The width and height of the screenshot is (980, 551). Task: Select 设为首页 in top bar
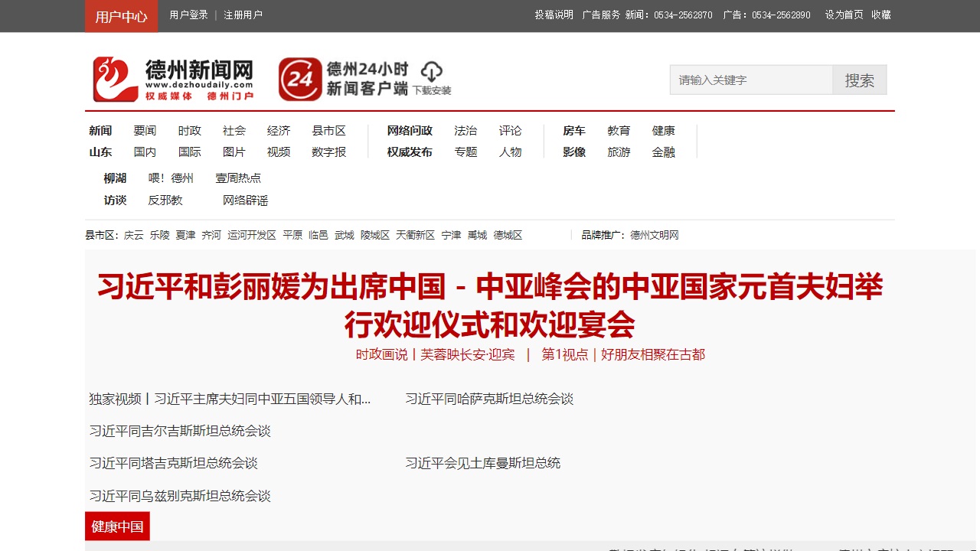pyautogui.click(x=844, y=15)
